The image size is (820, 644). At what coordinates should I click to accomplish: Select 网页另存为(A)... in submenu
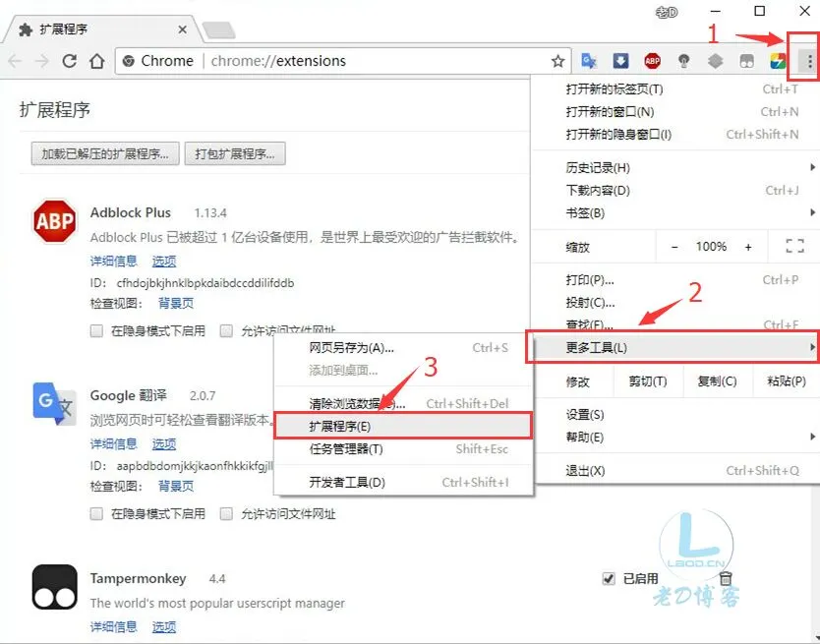(404, 347)
